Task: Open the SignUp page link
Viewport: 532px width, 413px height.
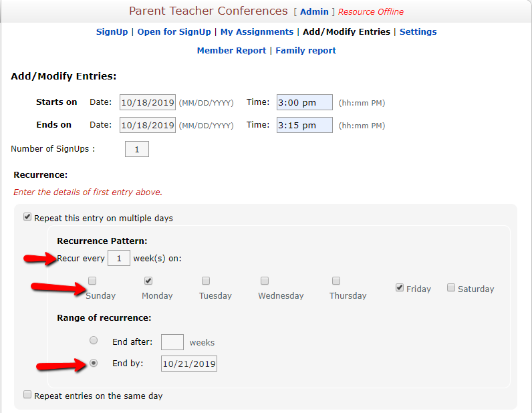Action: point(112,32)
